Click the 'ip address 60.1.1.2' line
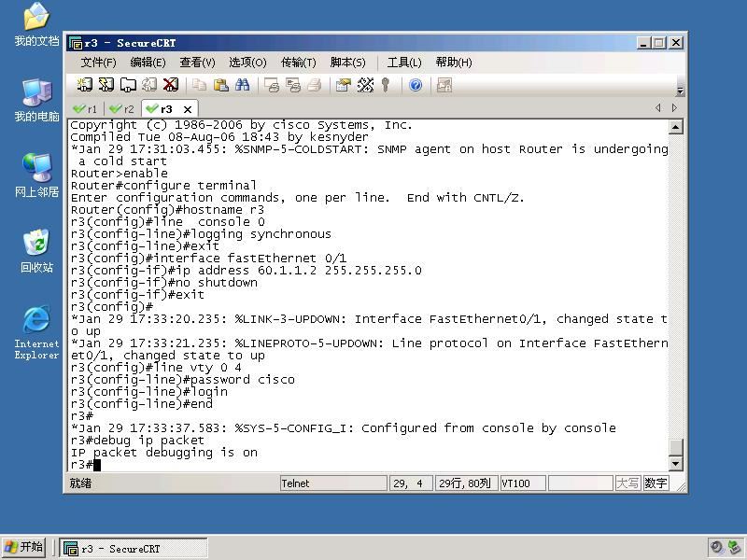This screenshot has width=747, height=560. tap(246, 271)
